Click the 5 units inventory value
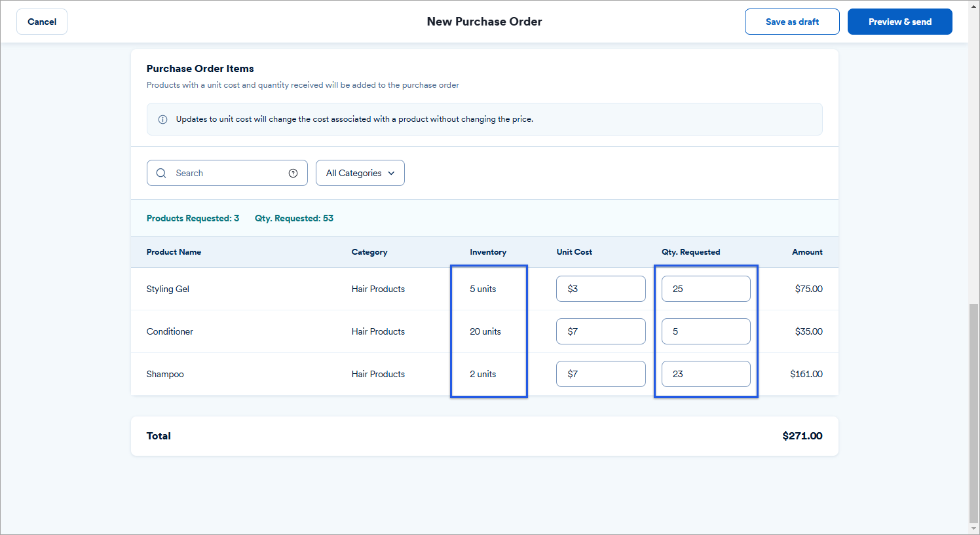 click(483, 289)
